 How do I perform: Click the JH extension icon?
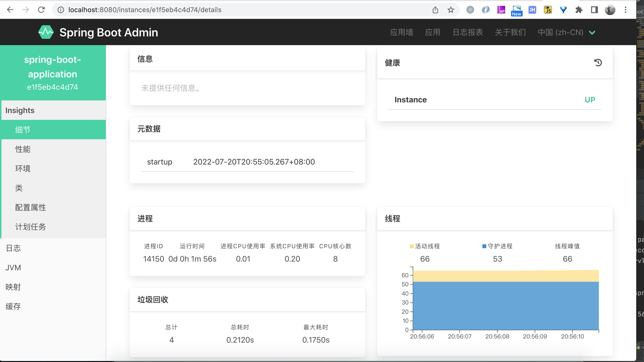click(532, 10)
